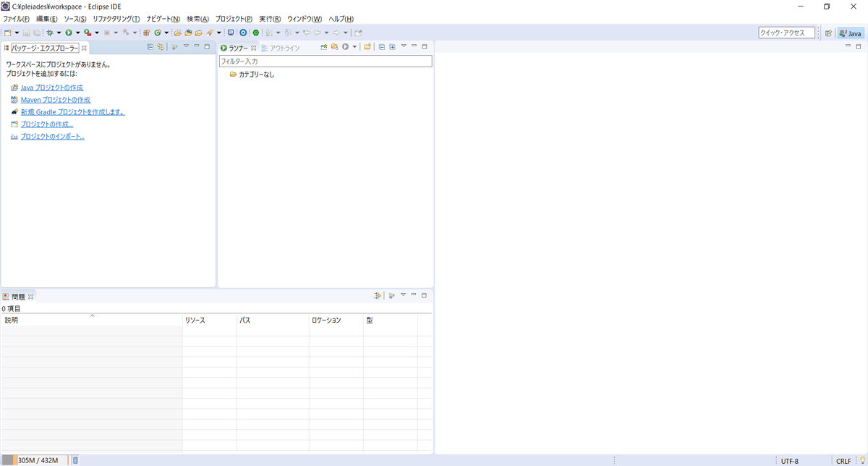The image size is (868, 466).
Task: Select the Java perspective button
Action: [849, 33]
